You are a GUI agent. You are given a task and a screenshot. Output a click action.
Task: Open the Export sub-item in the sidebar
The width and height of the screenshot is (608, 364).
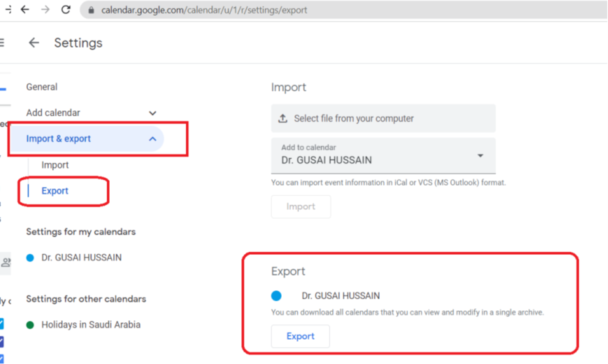[x=55, y=191]
